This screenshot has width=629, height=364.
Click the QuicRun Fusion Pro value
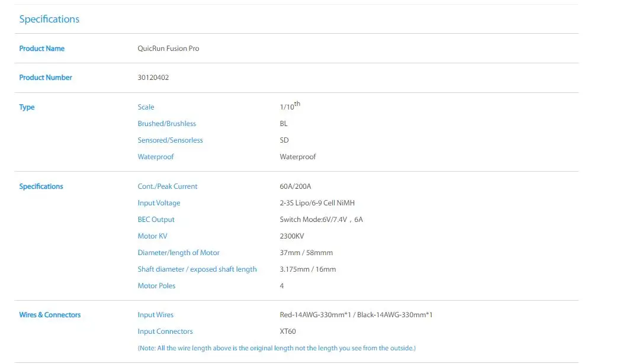(x=168, y=49)
